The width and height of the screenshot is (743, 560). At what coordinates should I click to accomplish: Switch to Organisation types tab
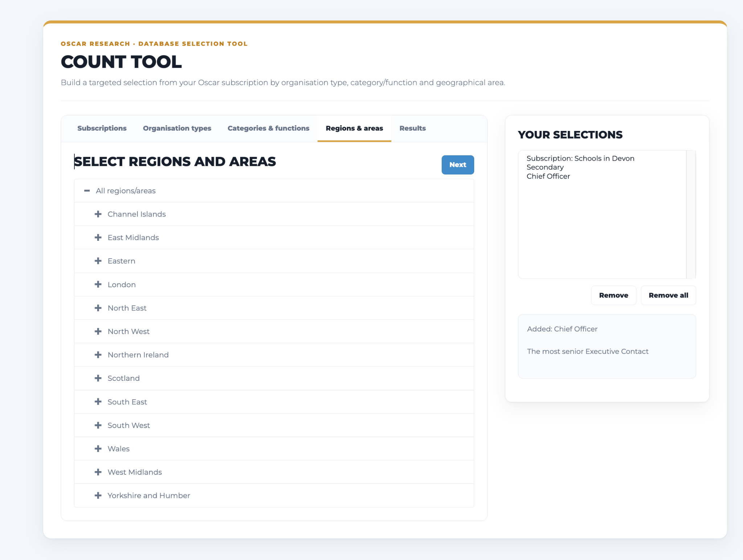click(x=177, y=128)
